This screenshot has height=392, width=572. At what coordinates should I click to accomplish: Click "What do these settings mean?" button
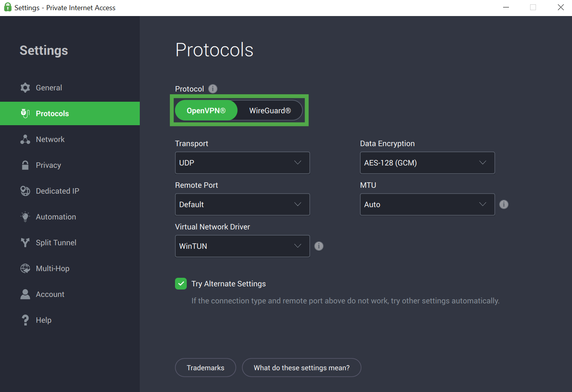click(301, 368)
